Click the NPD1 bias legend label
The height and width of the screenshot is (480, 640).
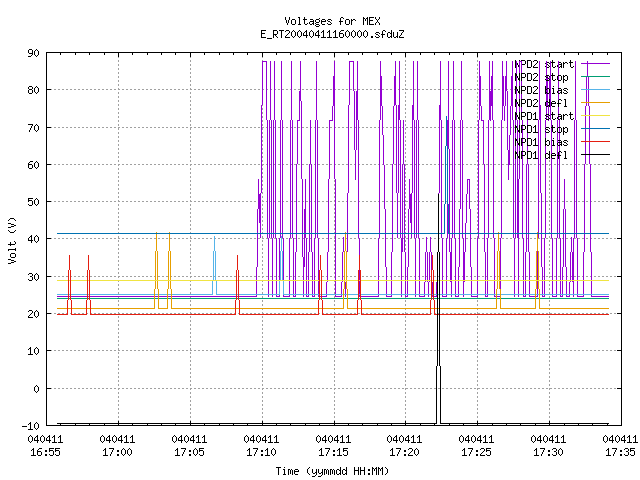pyautogui.click(x=541, y=142)
